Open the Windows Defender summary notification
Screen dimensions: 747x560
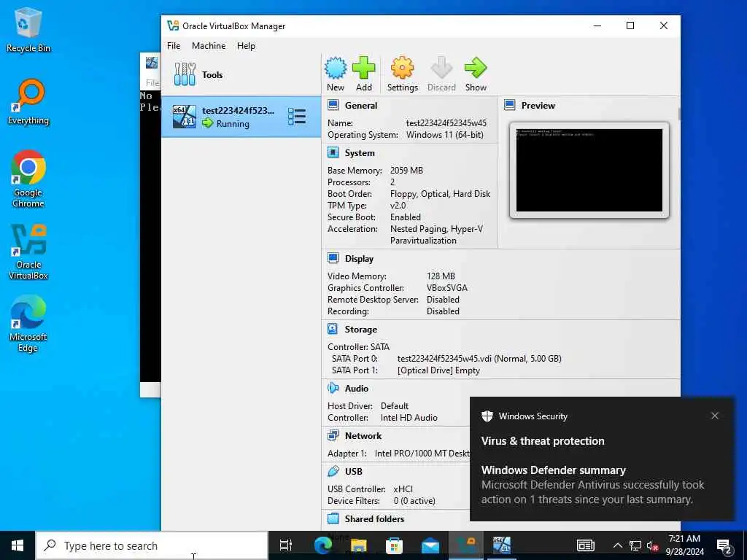click(x=602, y=459)
